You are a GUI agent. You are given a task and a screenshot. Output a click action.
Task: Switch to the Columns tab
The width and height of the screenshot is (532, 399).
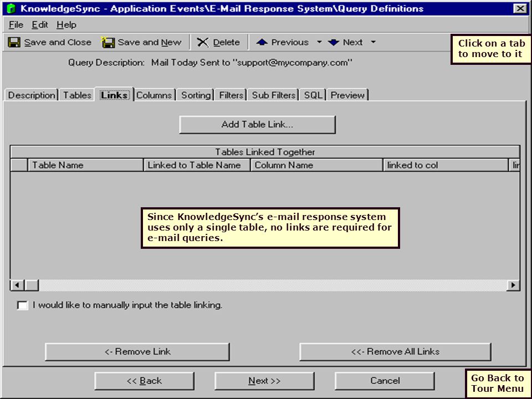[x=154, y=95]
